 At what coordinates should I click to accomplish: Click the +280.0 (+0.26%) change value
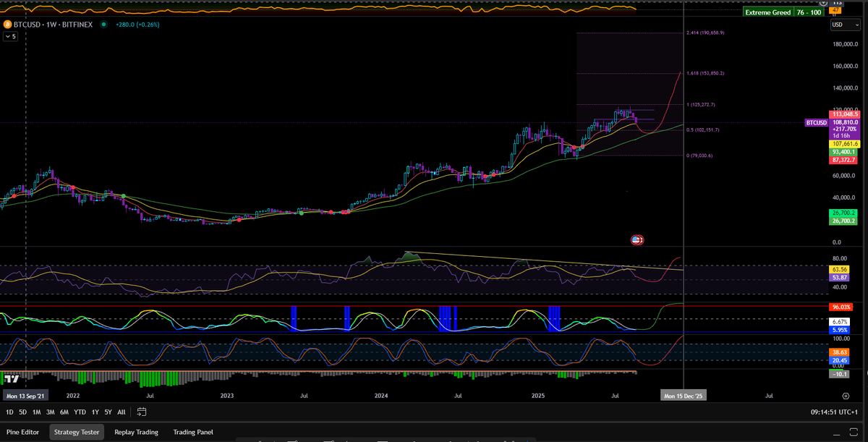coord(137,25)
